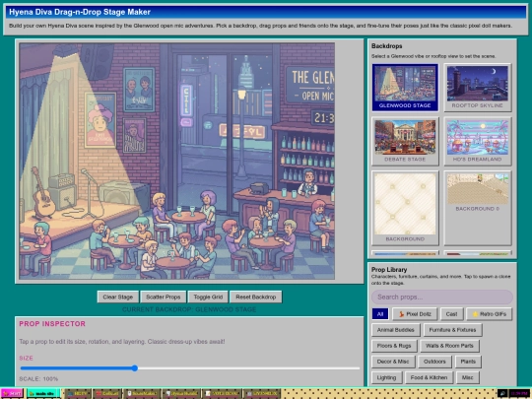Viewport: 532px width, 399px height.
Task: Click the star icon on Retro GIFs
Action: (x=475, y=314)
